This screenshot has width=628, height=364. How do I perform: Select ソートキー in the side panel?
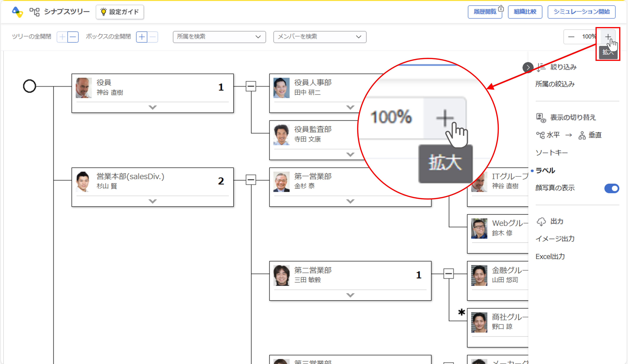pyautogui.click(x=552, y=153)
